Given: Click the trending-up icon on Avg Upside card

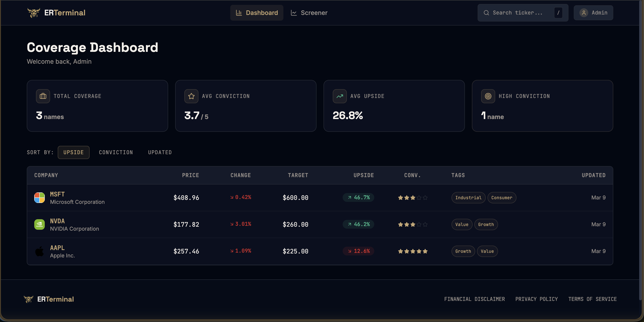Looking at the screenshot, I should point(340,96).
